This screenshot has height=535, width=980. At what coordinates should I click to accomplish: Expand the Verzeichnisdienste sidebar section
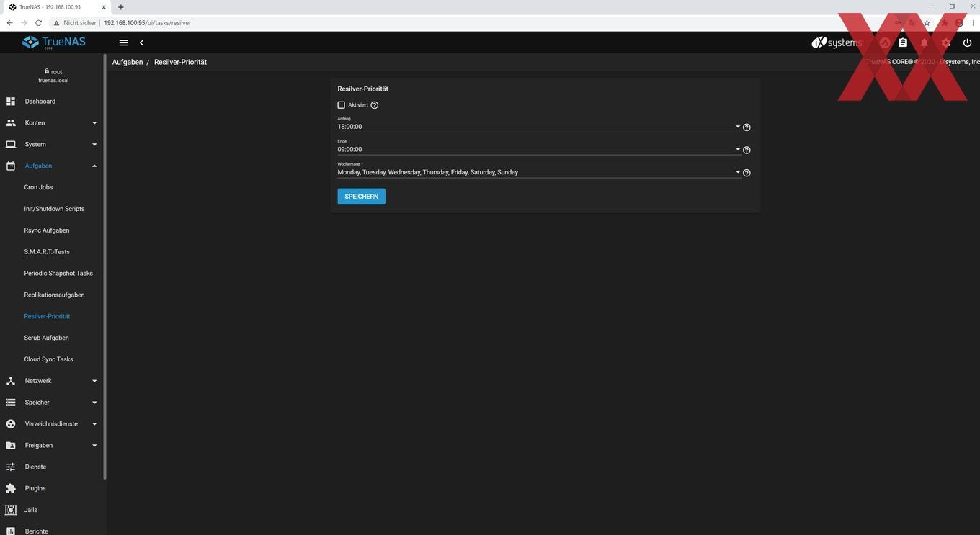tap(53, 424)
